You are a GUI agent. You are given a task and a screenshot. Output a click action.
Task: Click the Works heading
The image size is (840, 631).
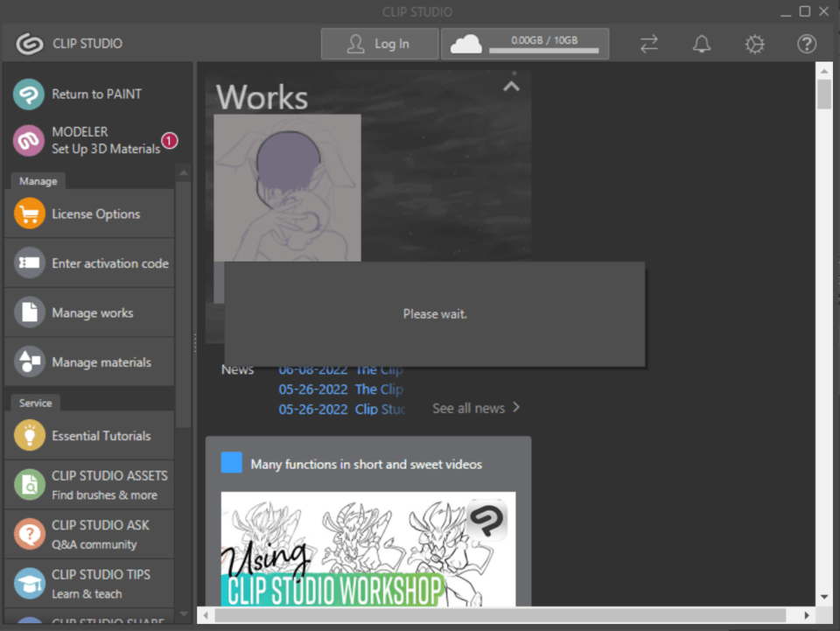(x=262, y=97)
